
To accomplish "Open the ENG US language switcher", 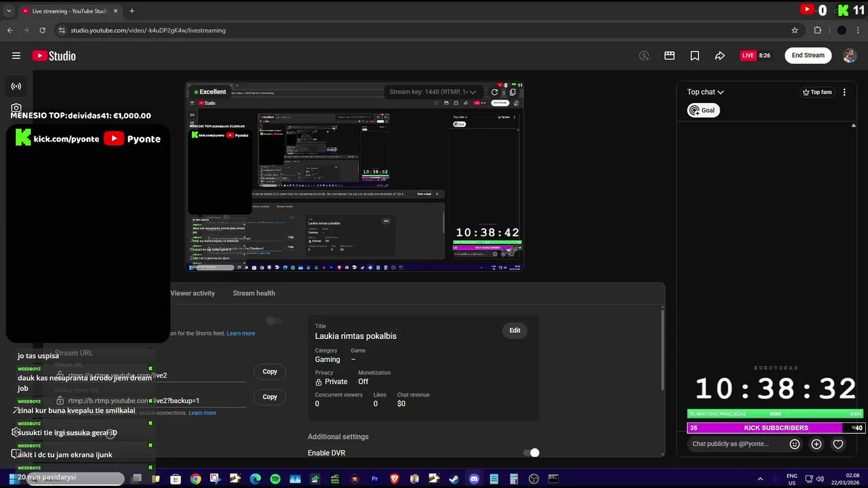I will pos(791,479).
